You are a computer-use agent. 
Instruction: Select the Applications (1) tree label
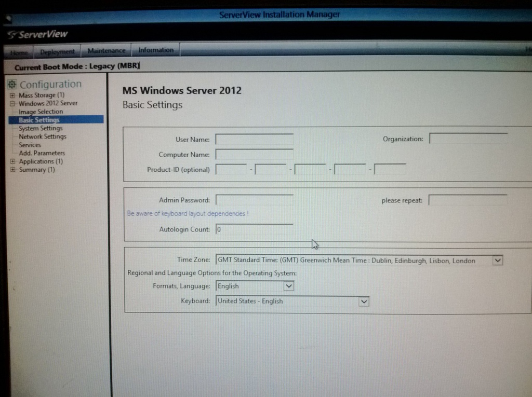(x=41, y=161)
